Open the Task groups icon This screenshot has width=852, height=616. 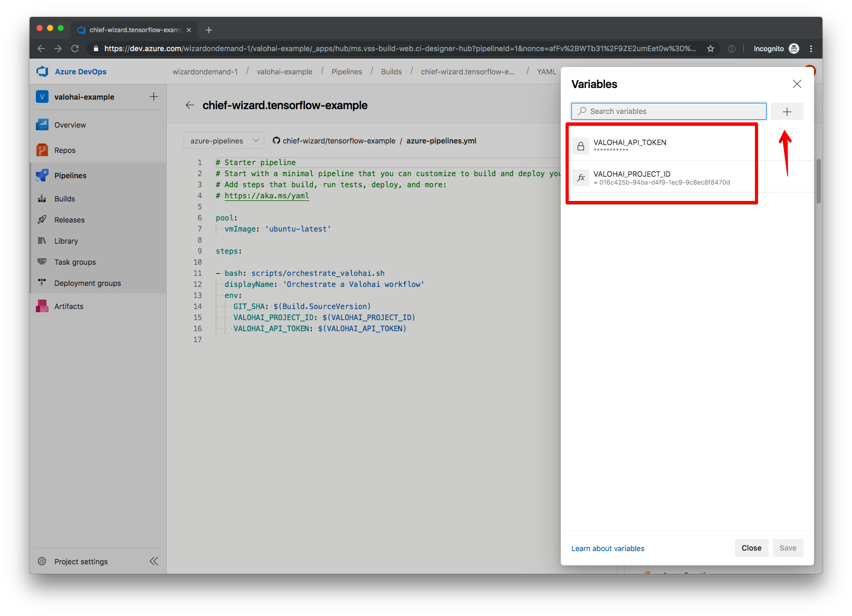coord(42,262)
